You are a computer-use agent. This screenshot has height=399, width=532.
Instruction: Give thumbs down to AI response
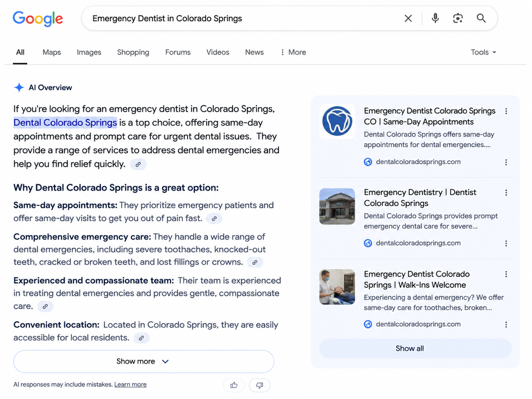(x=260, y=385)
